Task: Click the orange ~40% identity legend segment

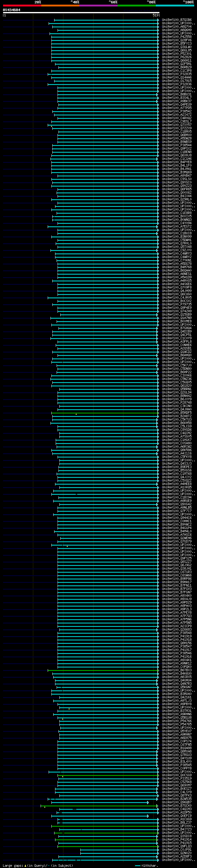Action: click(x=60, y=6)
